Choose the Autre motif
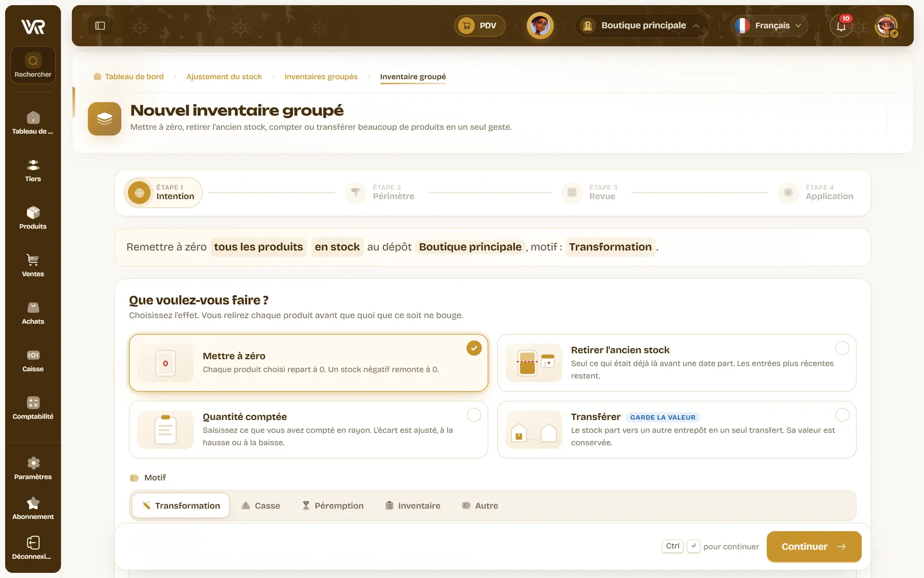This screenshot has height=578, width=924. [x=480, y=506]
